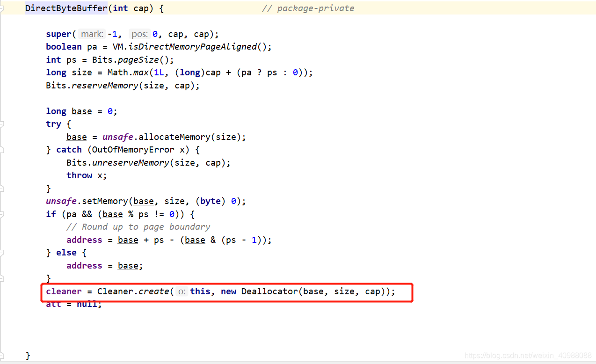Click the reserveMemory method call

105,86
